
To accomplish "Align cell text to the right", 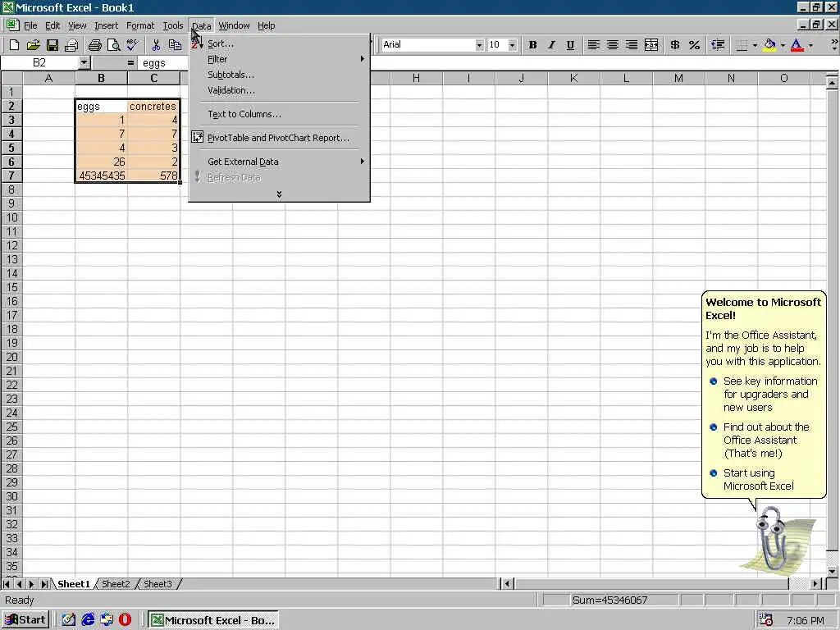I will tap(632, 45).
